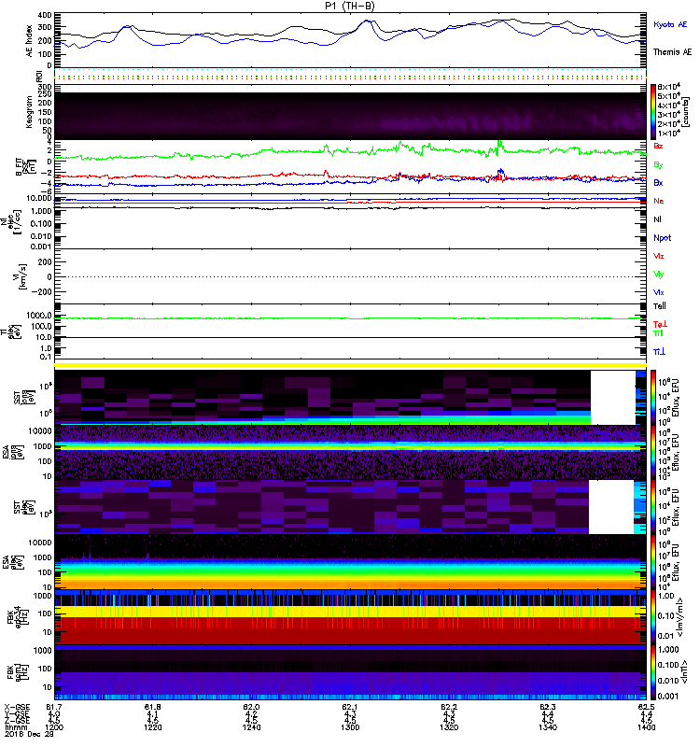Click the ESA ions [eV] axis label

[x=11, y=453]
